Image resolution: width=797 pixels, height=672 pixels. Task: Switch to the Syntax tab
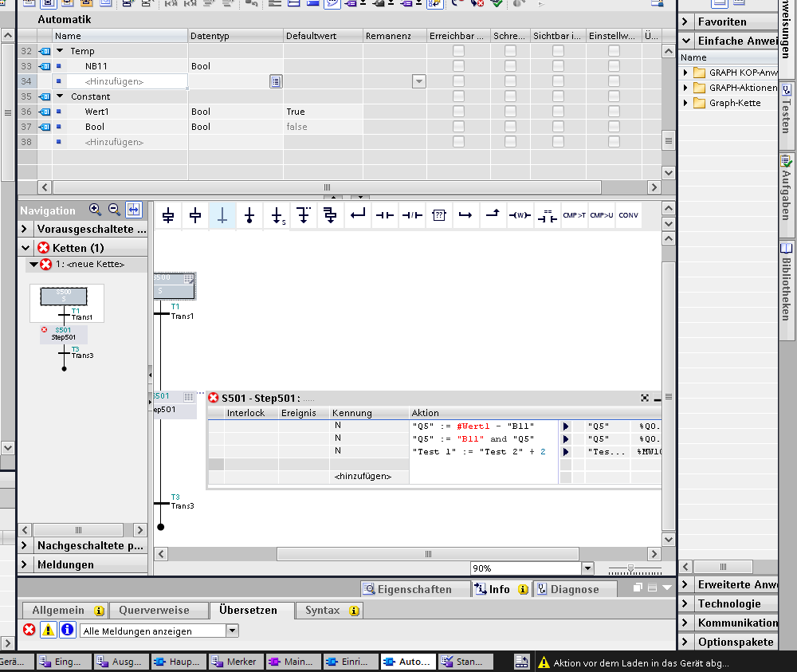pos(322,610)
